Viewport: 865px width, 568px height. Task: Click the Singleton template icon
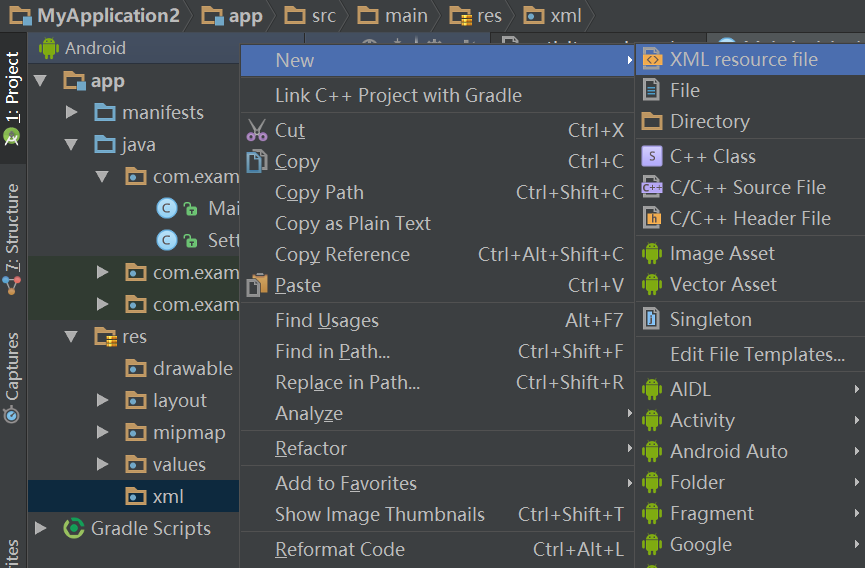(x=652, y=320)
